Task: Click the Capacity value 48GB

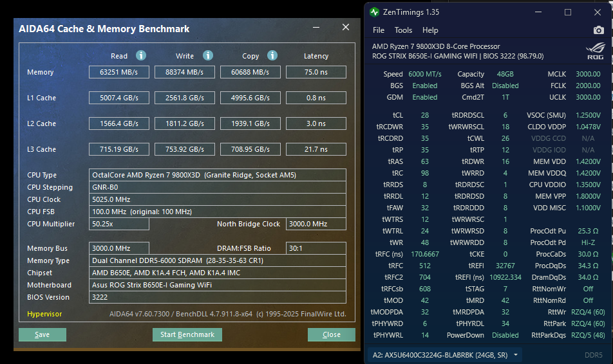Action: pyautogui.click(x=505, y=74)
